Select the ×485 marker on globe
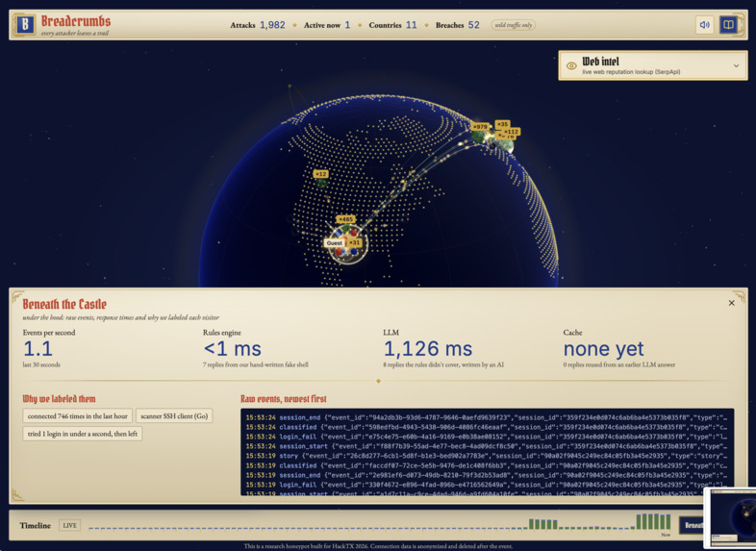This screenshot has height=551, width=756. (x=345, y=219)
